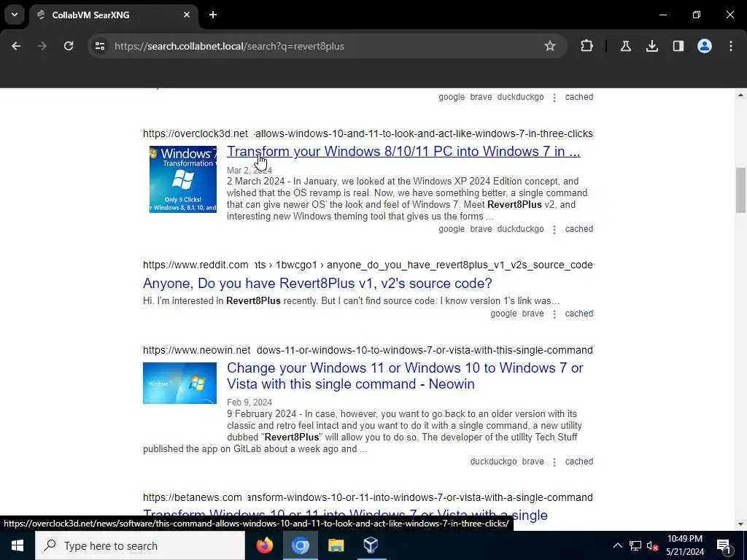Image resolution: width=747 pixels, height=560 pixels.
Task: Open cached copy of Reddit result
Action: (578, 314)
